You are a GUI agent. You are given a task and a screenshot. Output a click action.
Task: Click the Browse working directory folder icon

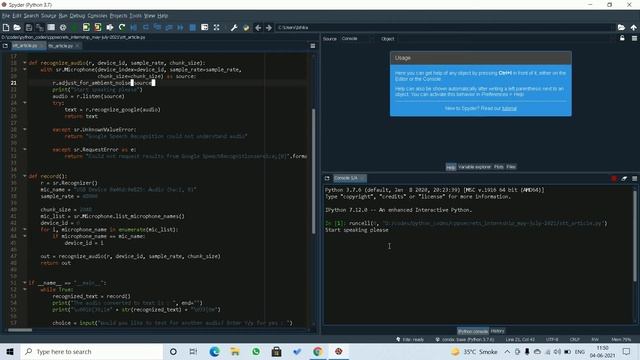[621, 27]
